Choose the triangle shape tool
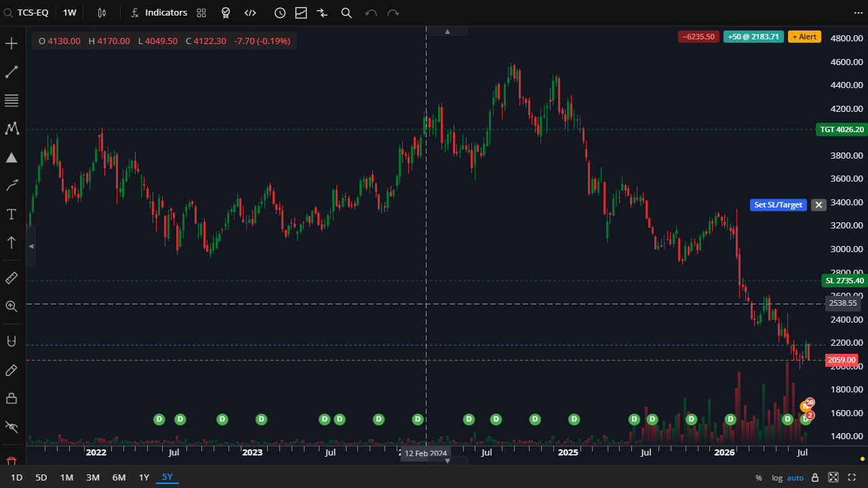Viewport: 868px width, 488px height. click(12, 157)
